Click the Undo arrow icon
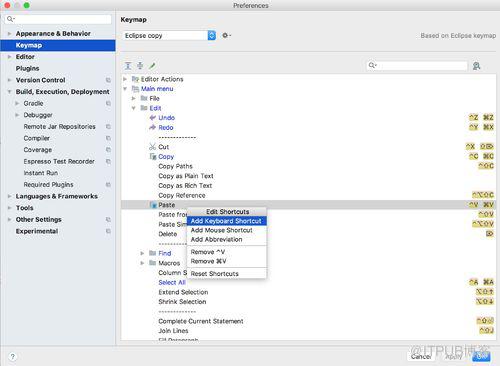 (x=153, y=118)
